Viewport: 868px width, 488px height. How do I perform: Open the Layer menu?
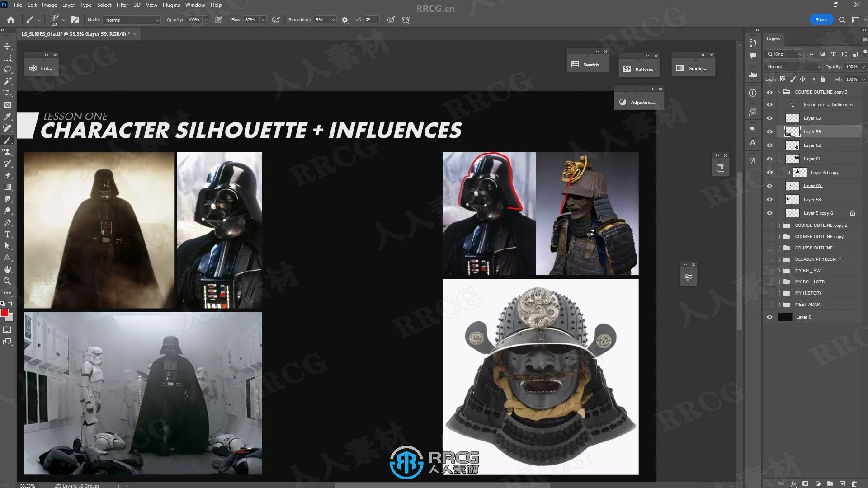(x=69, y=5)
